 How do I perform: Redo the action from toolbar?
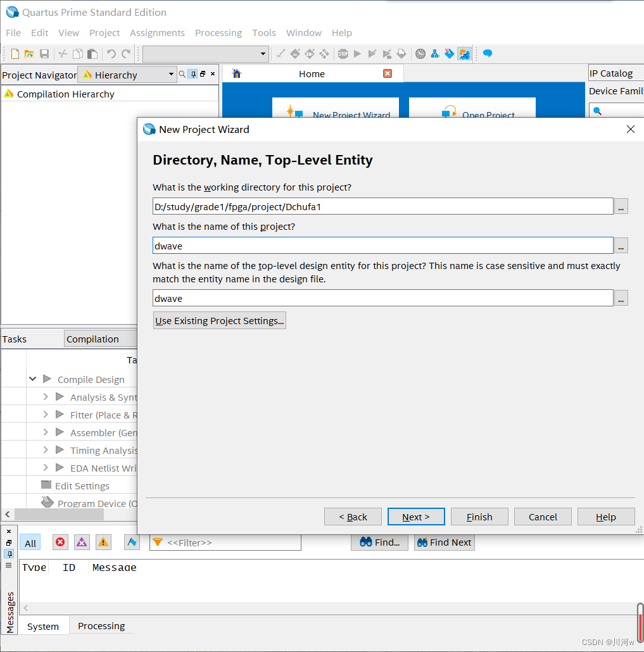(x=126, y=54)
